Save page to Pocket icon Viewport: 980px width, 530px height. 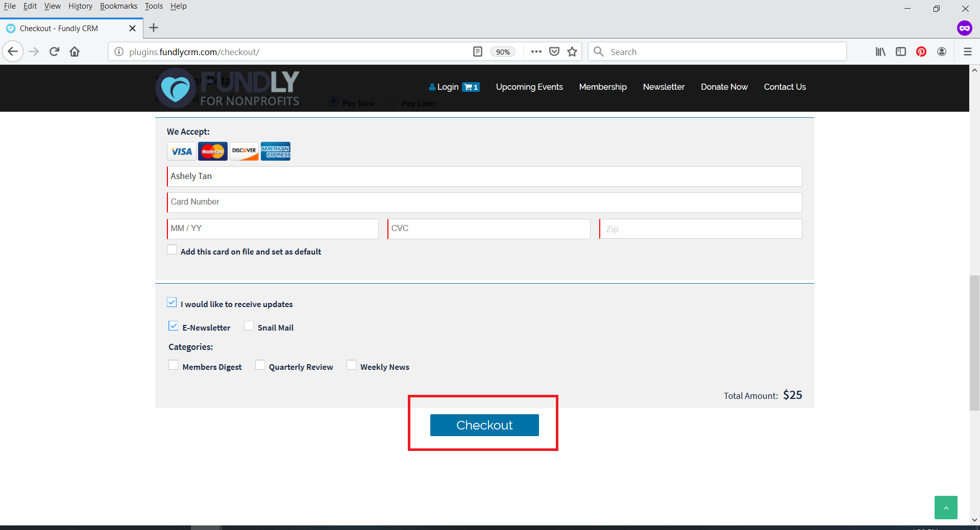coord(554,52)
